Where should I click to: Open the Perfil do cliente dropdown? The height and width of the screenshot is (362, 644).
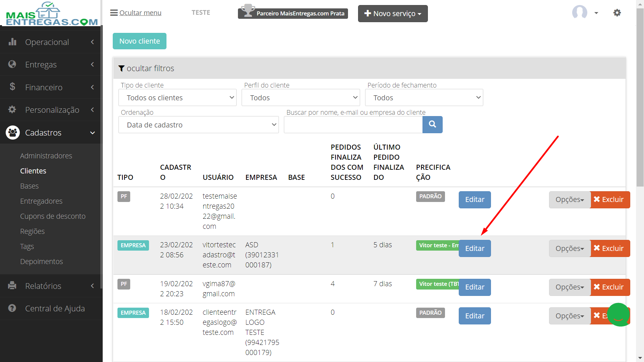301,98
